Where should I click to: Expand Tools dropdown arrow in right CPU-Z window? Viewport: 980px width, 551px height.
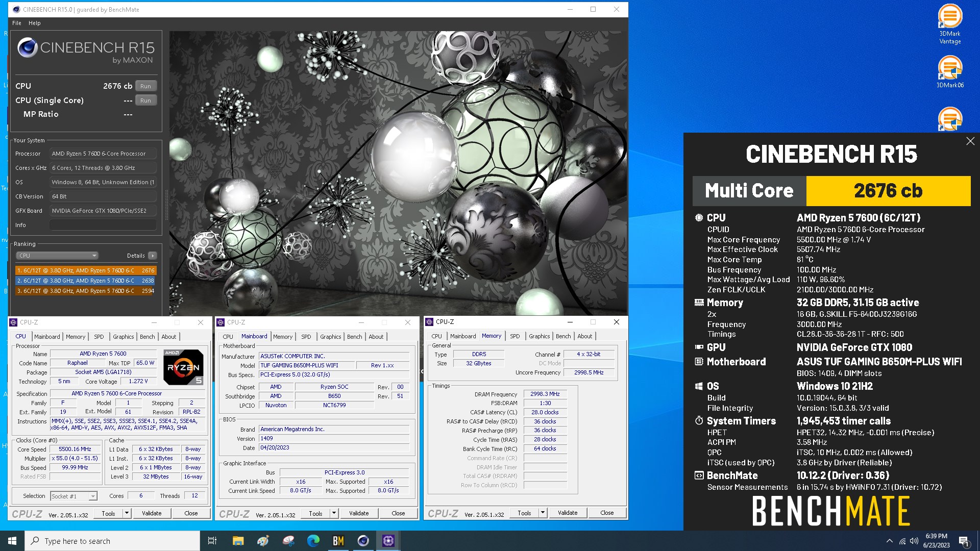tap(543, 513)
